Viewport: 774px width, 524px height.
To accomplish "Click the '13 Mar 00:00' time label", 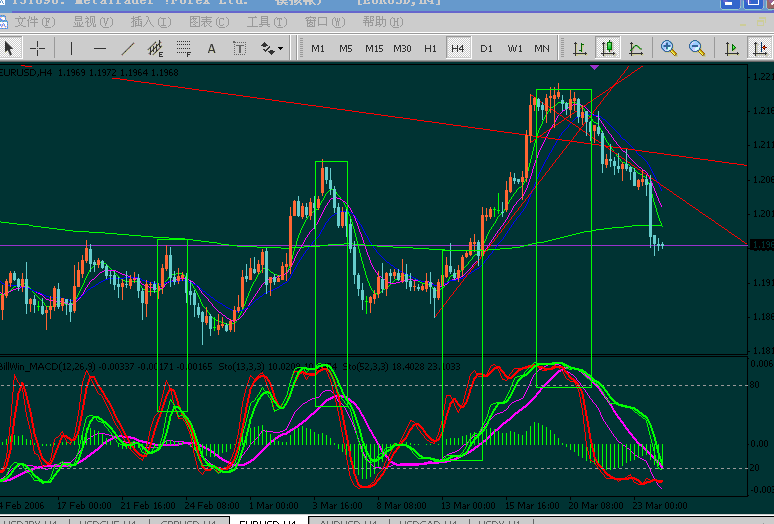I will pyautogui.click(x=468, y=506).
